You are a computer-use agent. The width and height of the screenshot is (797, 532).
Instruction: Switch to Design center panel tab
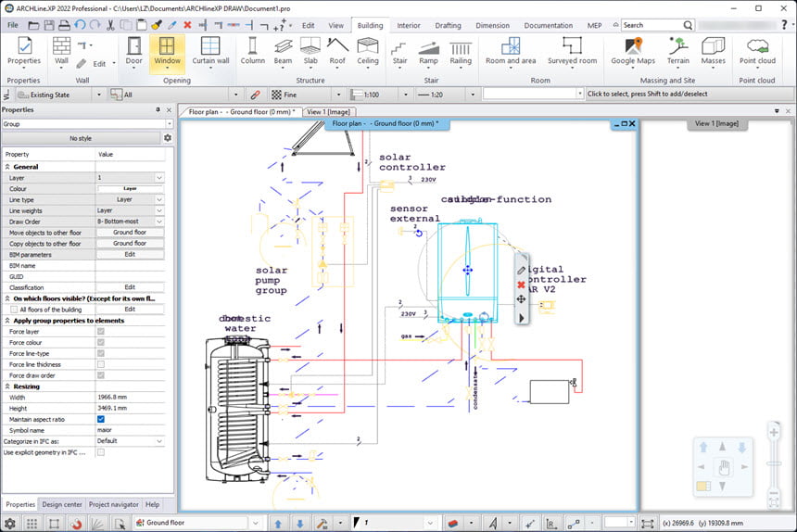(x=62, y=504)
